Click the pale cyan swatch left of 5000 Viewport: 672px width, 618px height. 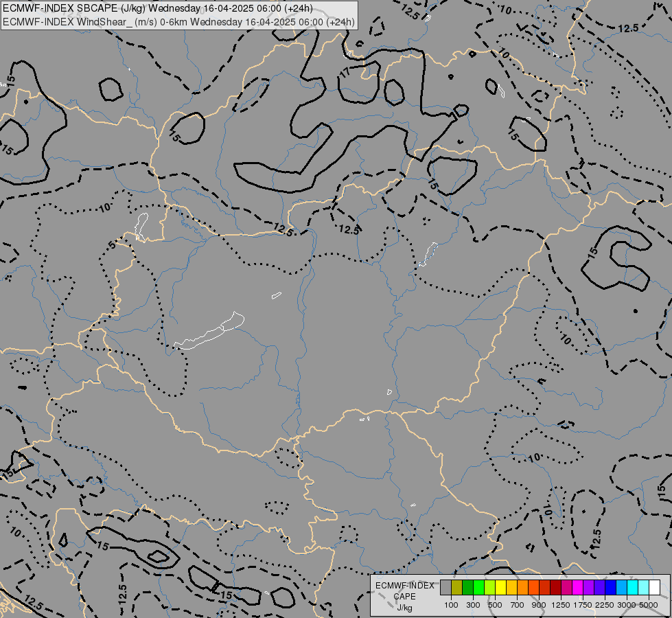643,588
